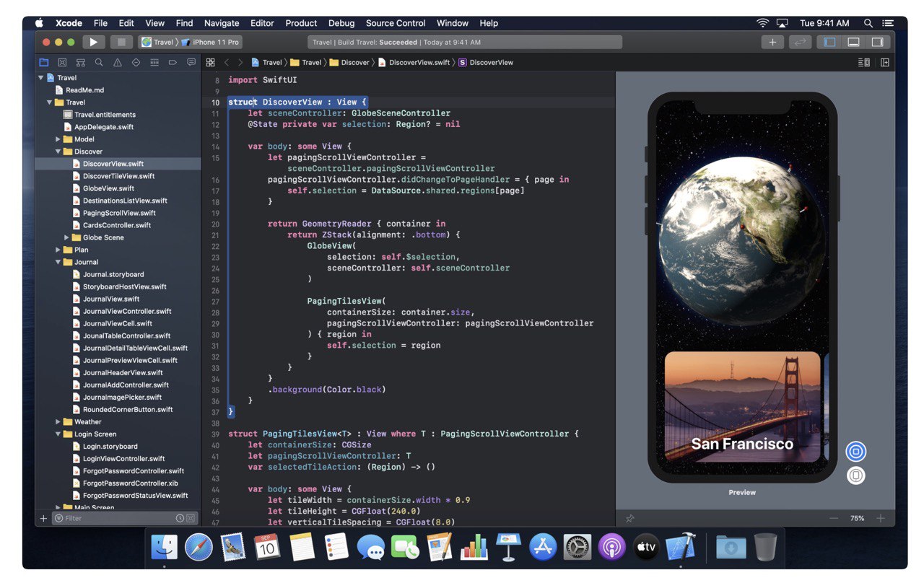
Task: Open the Library with plus button
Action: click(x=772, y=43)
